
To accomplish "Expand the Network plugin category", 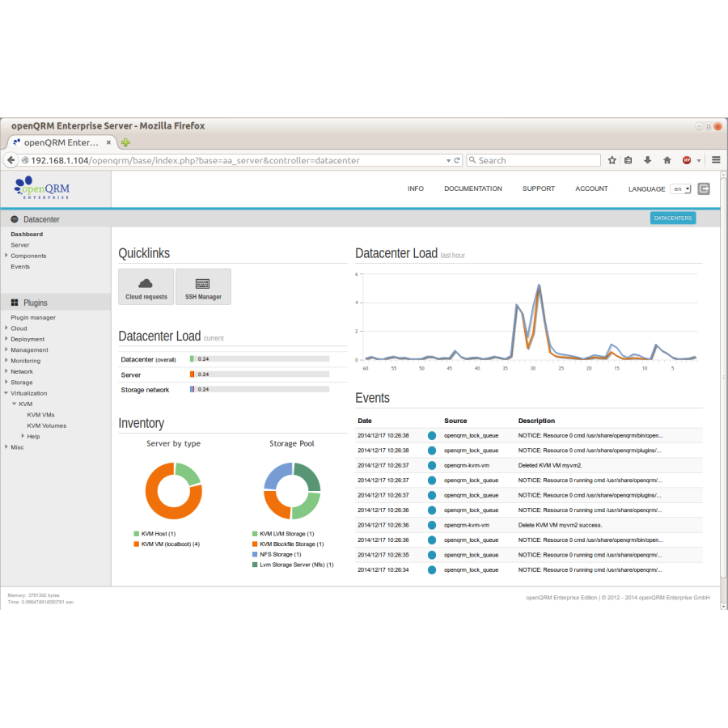I will point(6,371).
